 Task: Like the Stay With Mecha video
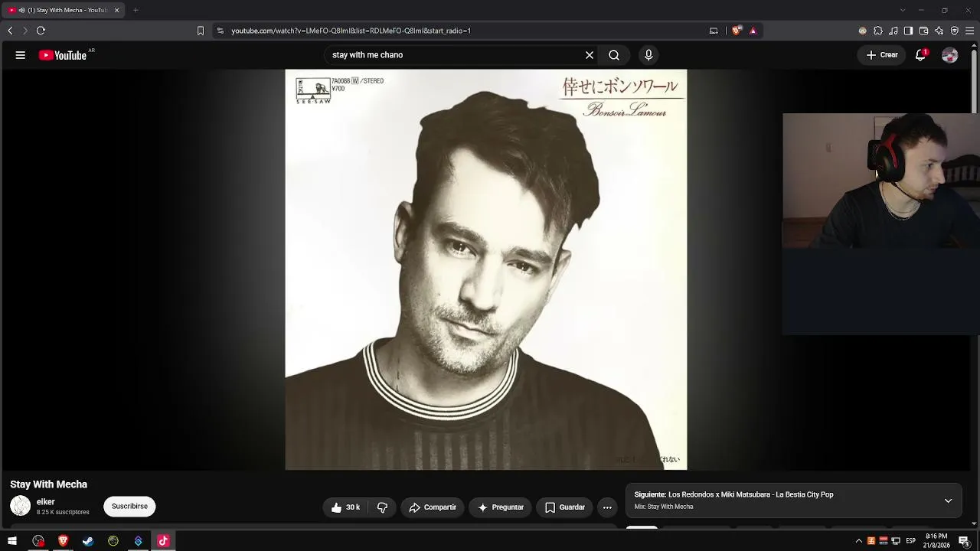coord(345,507)
